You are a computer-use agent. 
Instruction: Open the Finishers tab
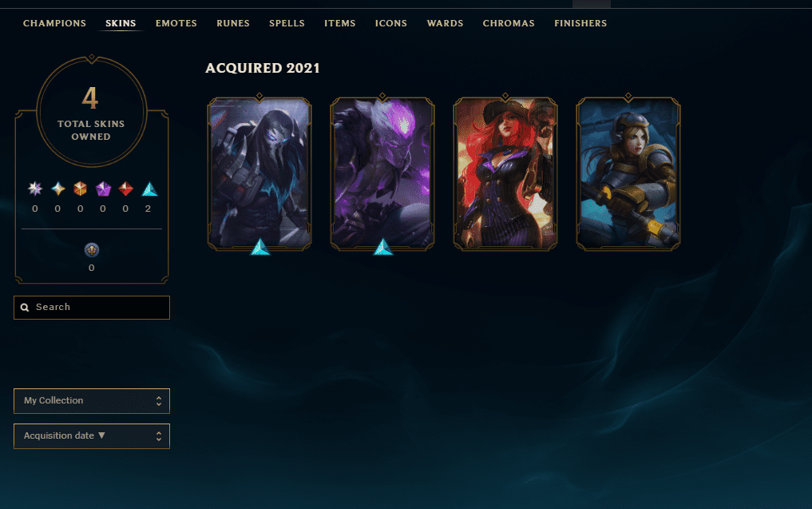point(580,23)
